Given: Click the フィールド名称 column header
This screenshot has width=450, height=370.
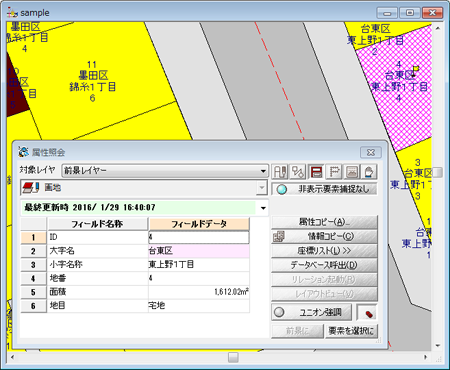Looking at the screenshot, I should pyautogui.click(x=97, y=224).
